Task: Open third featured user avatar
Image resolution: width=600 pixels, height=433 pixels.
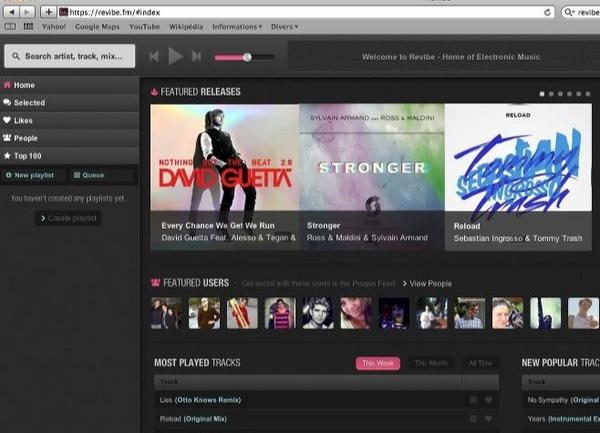Action: pyautogui.click(x=242, y=313)
